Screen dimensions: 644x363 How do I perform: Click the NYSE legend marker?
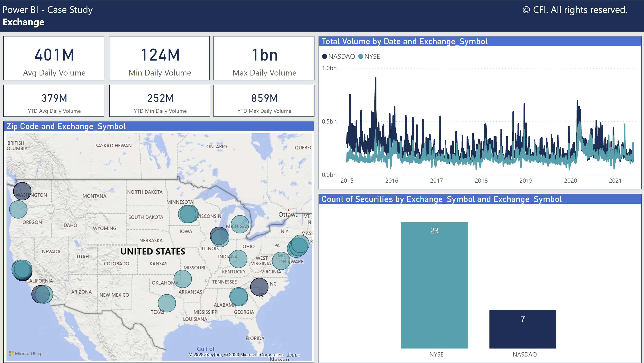[x=361, y=57]
